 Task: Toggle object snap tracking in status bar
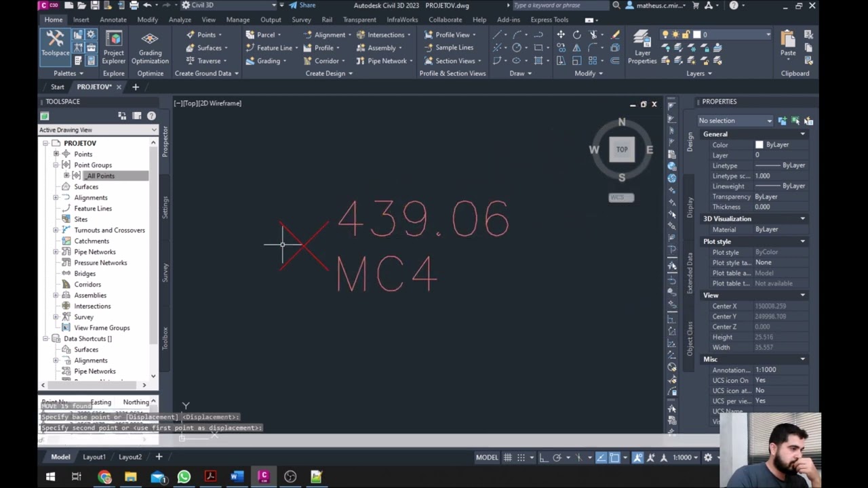coord(601,457)
